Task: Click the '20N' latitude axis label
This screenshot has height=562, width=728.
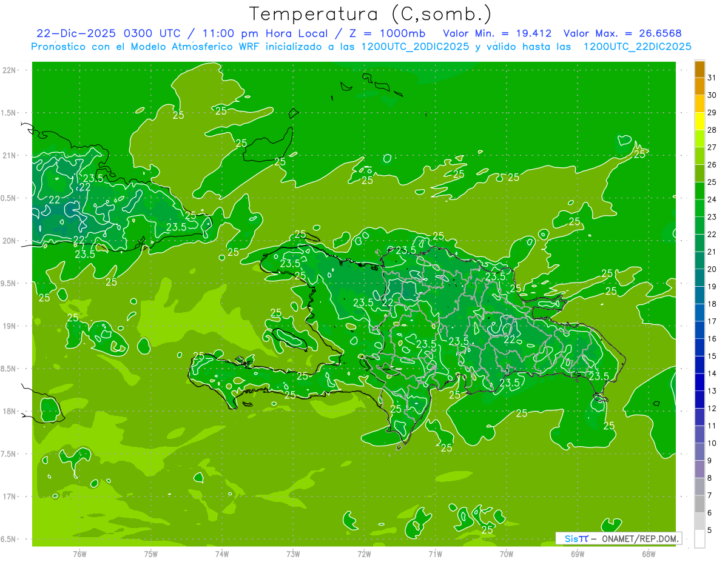Action: tap(9, 241)
